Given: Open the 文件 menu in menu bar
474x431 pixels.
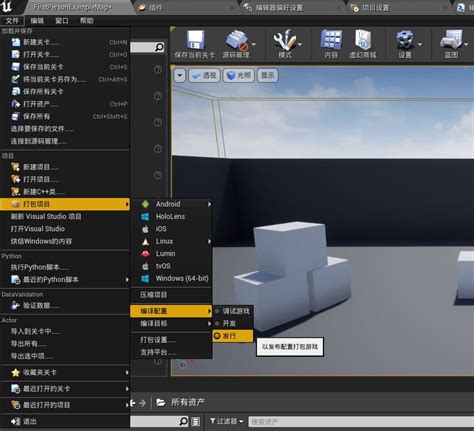Looking at the screenshot, I should pos(12,21).
